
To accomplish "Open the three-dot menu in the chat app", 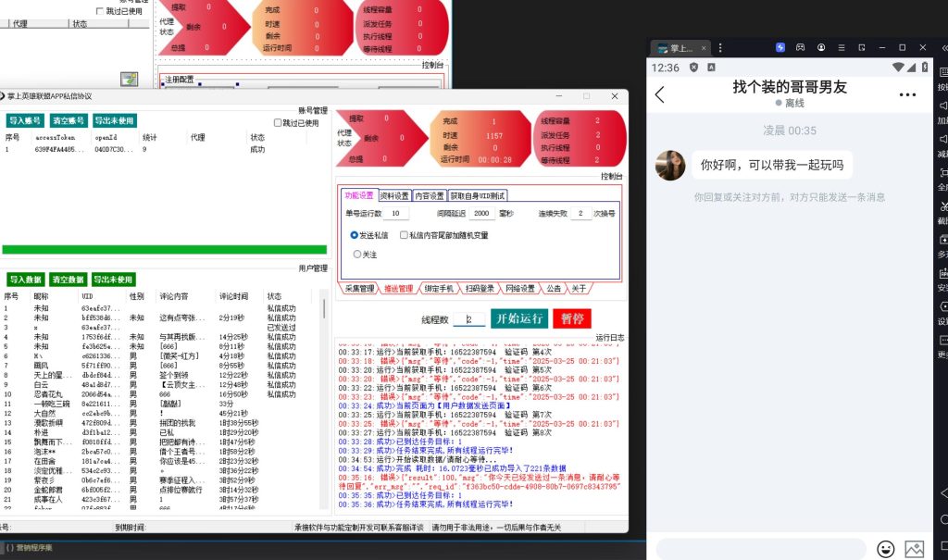I will pos(907,93).
